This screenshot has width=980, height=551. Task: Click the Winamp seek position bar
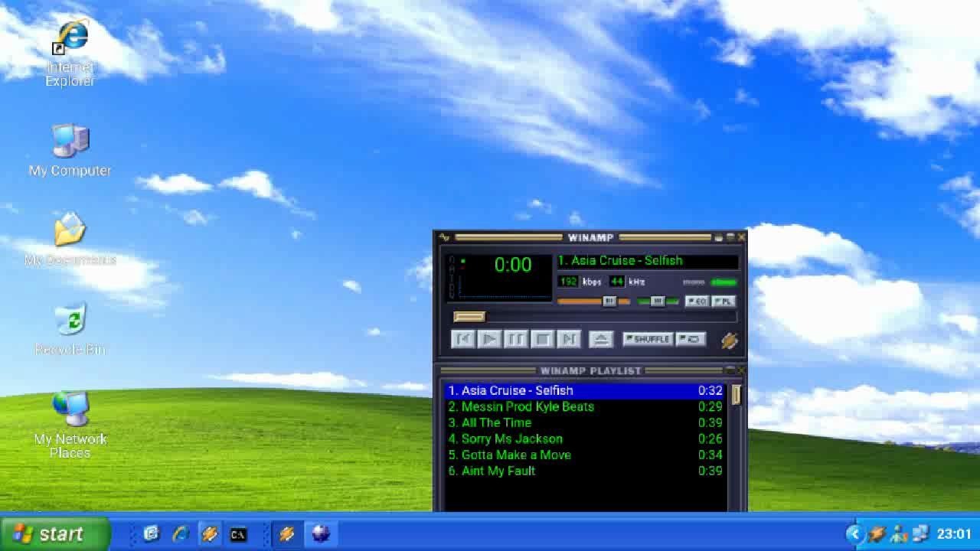(x=594, y=317)
